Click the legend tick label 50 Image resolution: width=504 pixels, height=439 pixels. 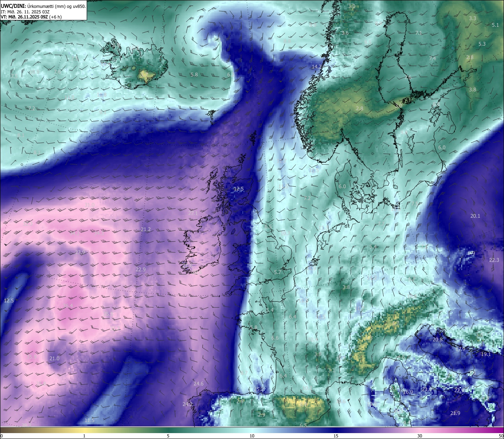click(501, 436)
